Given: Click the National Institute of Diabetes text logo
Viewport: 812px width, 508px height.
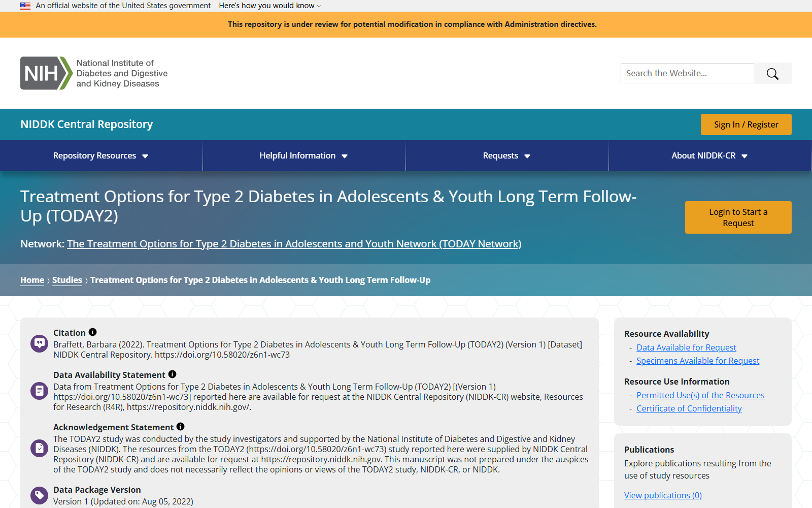Looking at the screenshot, I should click(122, 73).
